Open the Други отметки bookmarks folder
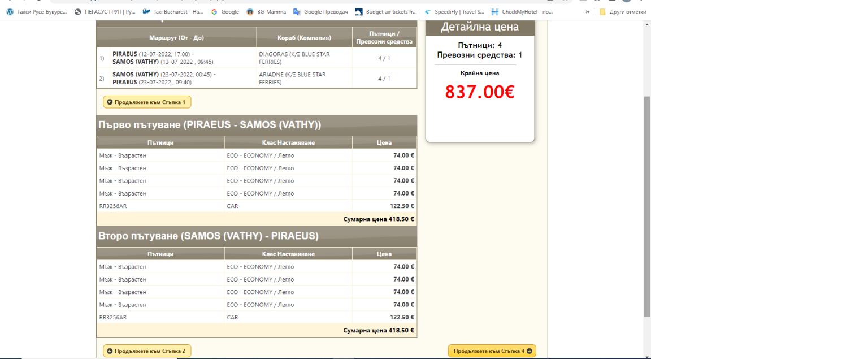The height and width of the screenshot is (359, 868). [622, 11]
